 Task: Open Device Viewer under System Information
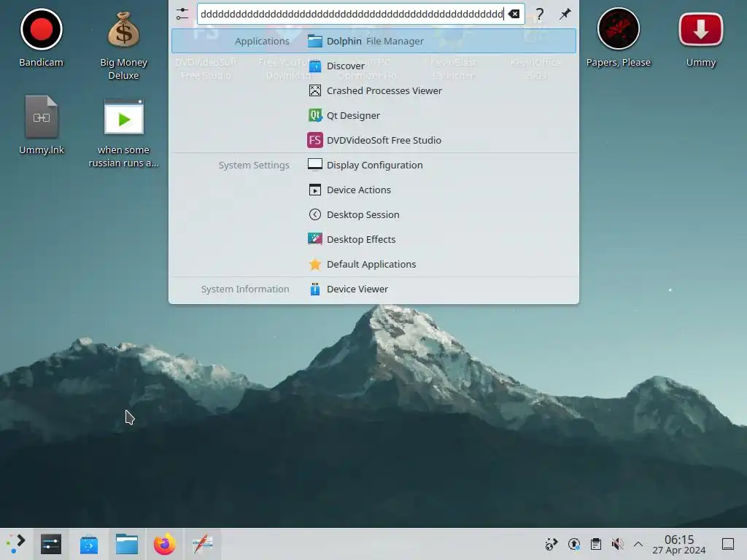point(373,289)
